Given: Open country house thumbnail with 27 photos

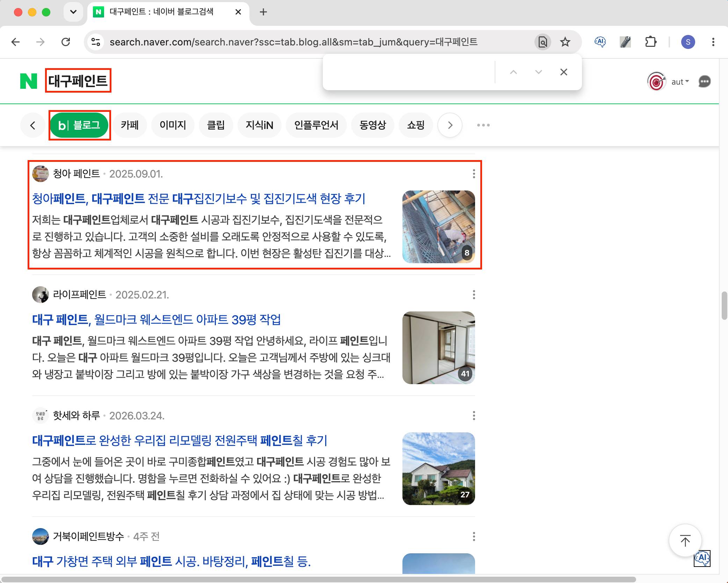Looking at the screenshot, I should 439,469.
